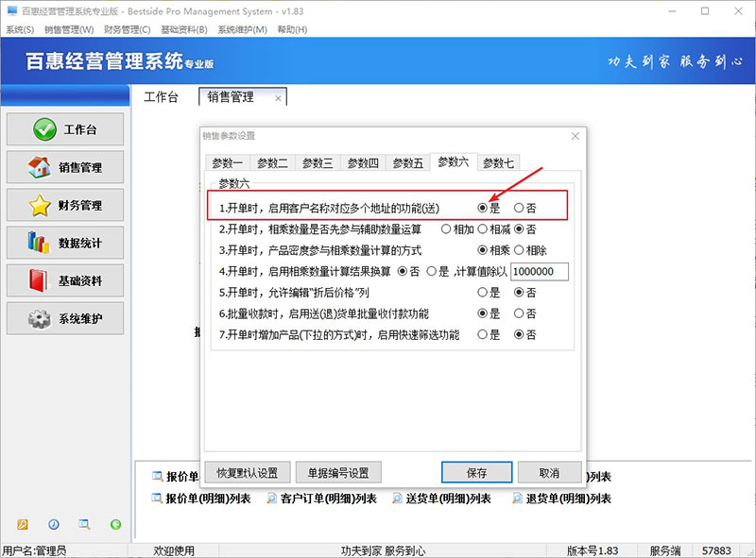Open the 报价单(明细)列表 link
Image resolution: width=756 pixels, height=558 pixels.
point(208,499)
